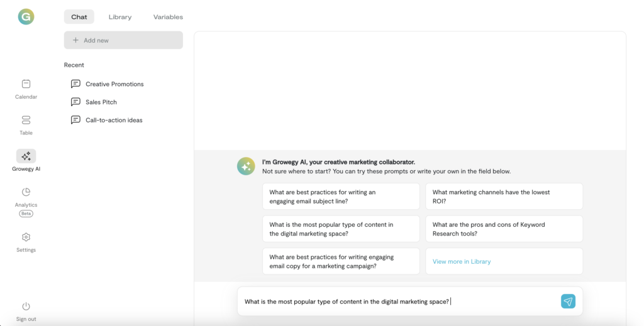
Task: Select the Keyword Research tools prompt
Action: tap(504, 229)
